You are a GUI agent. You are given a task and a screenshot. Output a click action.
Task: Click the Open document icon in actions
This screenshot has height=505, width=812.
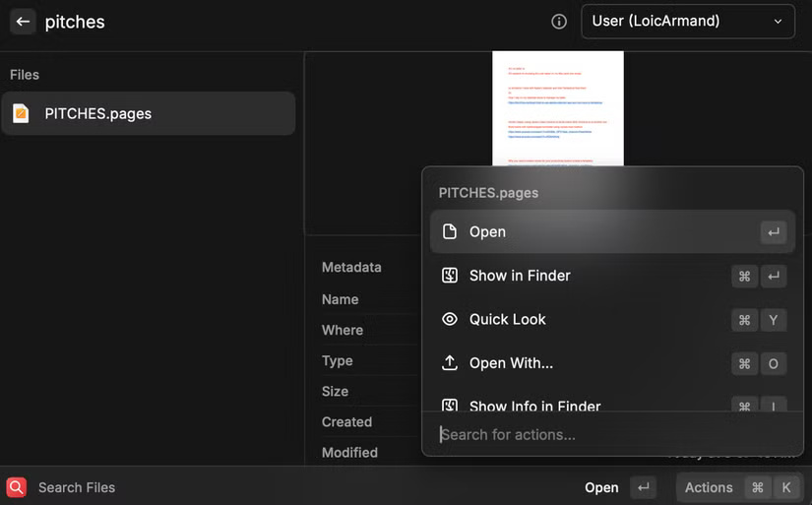click(x=450, y=232)
